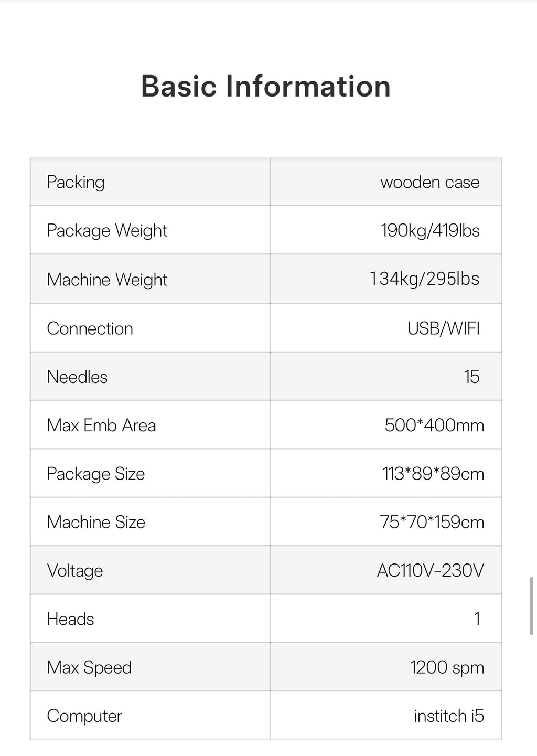Select the AC110V-230V voltage value

tap(430, 570)
